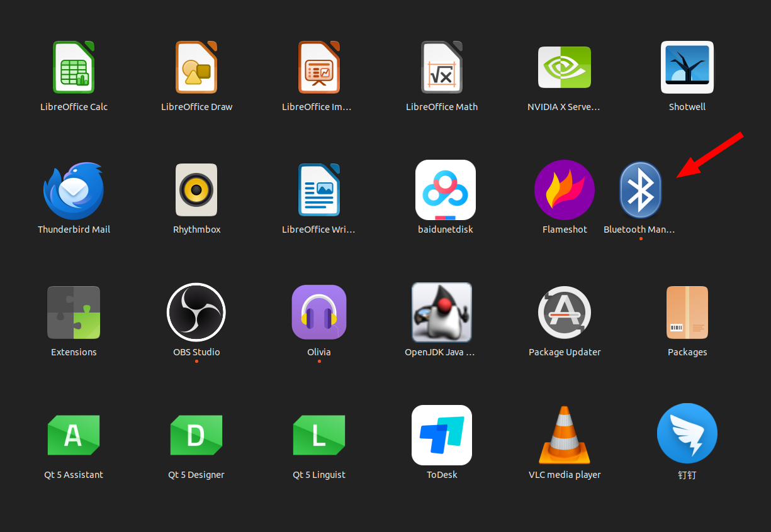
Task: Start Flameshot screenshot tool
Action: pos(565,190)
